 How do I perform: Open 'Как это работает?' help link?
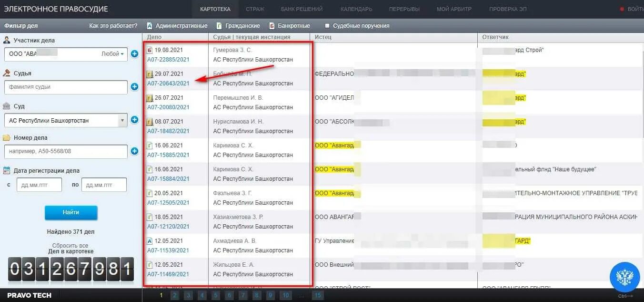tap(113, 26)
